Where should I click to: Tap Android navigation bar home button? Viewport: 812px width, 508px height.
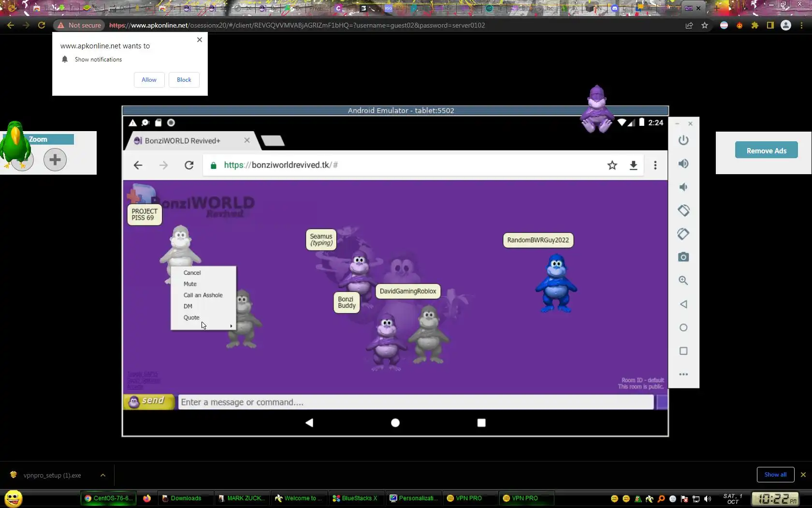pos(395,422)
